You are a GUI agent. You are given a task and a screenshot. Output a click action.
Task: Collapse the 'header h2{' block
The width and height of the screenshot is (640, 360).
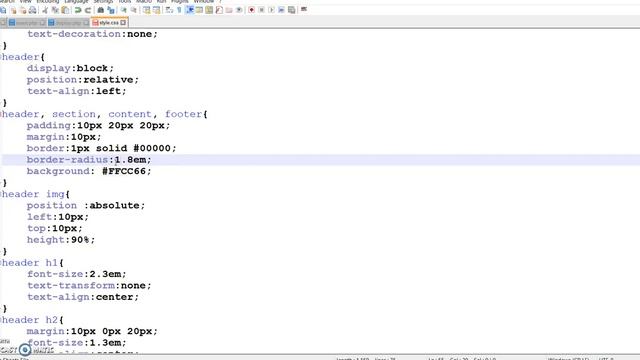click(x=1, y=320)
